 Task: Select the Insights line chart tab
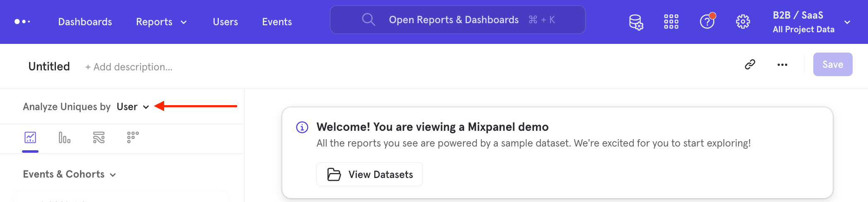(30, 137)
